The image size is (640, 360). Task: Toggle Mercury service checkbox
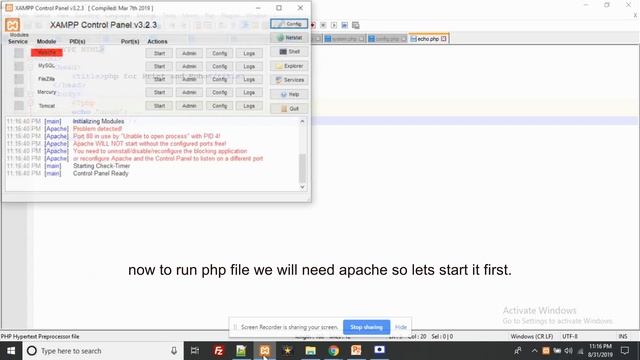coord(19,92)
